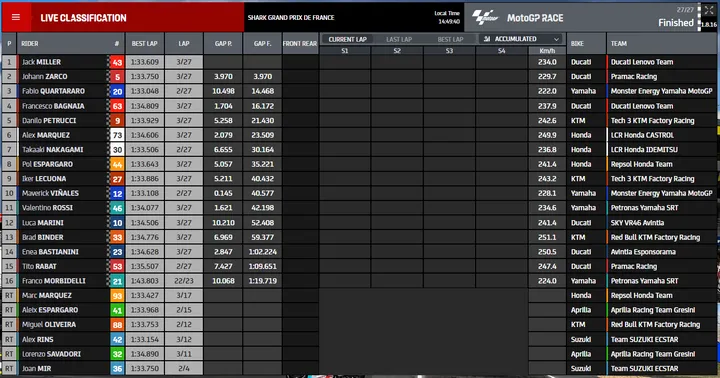This screenshot has height=378, width=720.
Task: Select rider Takaaki NAKAGAMI
Action: (x=53, y=150)
